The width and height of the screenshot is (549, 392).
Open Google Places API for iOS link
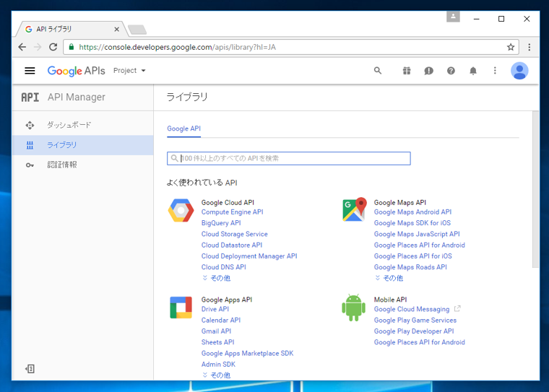click(x=412, y=256)
